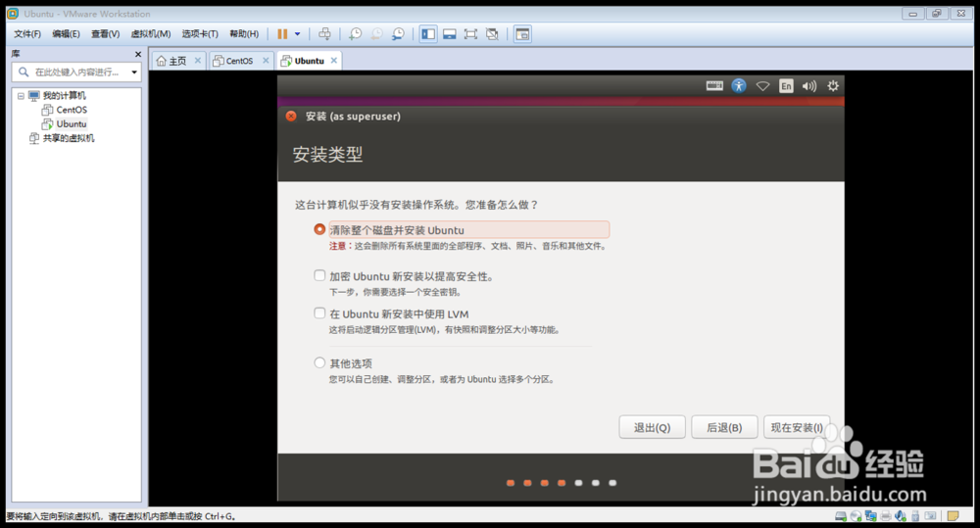
Task: Enable LVM for the new Ubuntu installation
Action: (319, 313)
